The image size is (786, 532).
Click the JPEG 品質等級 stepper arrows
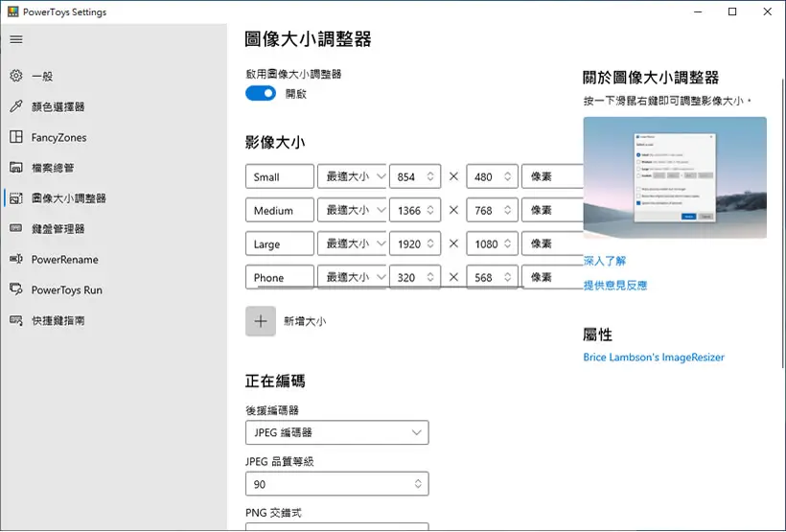click(x=418, y=484)
